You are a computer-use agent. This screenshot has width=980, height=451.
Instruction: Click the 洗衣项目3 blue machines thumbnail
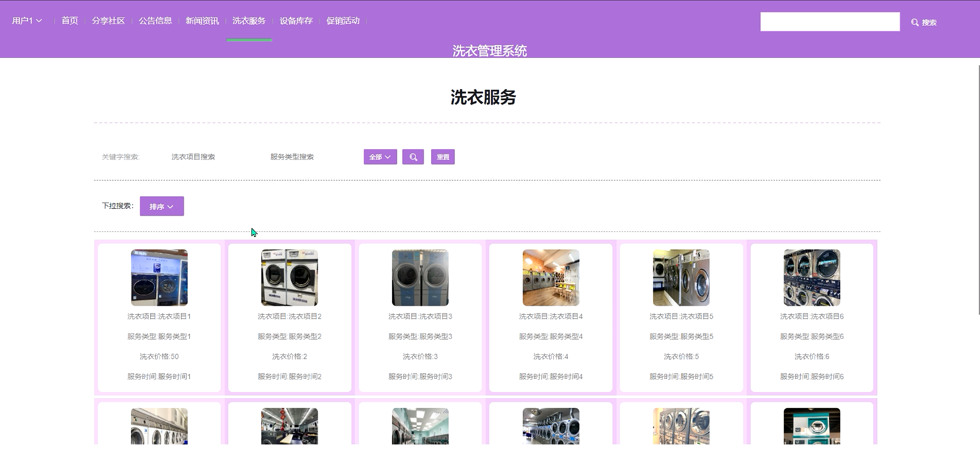tap(420, 278)
